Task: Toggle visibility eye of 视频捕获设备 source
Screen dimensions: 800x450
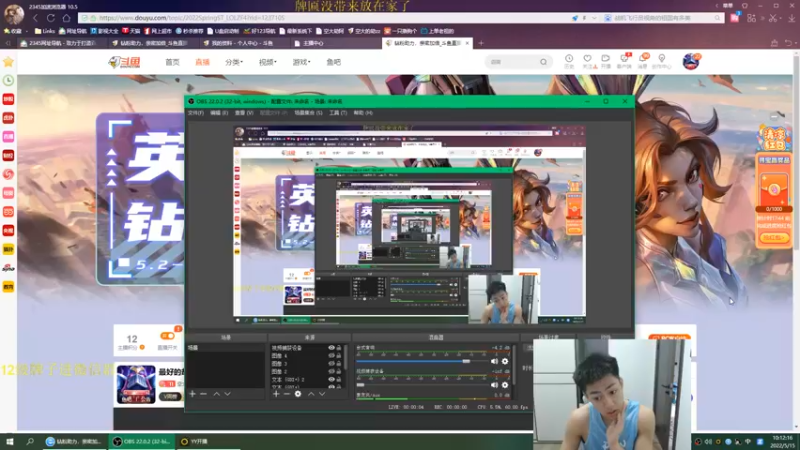Action: (331, 348)
